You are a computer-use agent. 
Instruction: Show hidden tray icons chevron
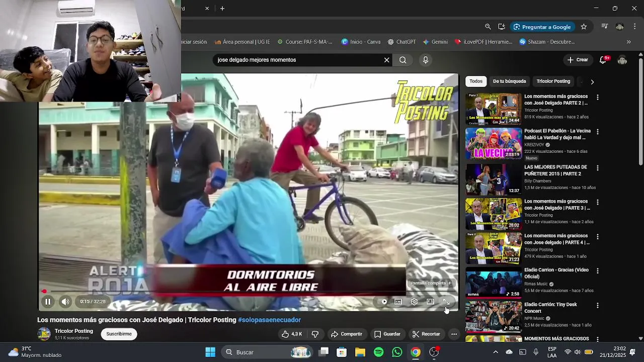496,352
